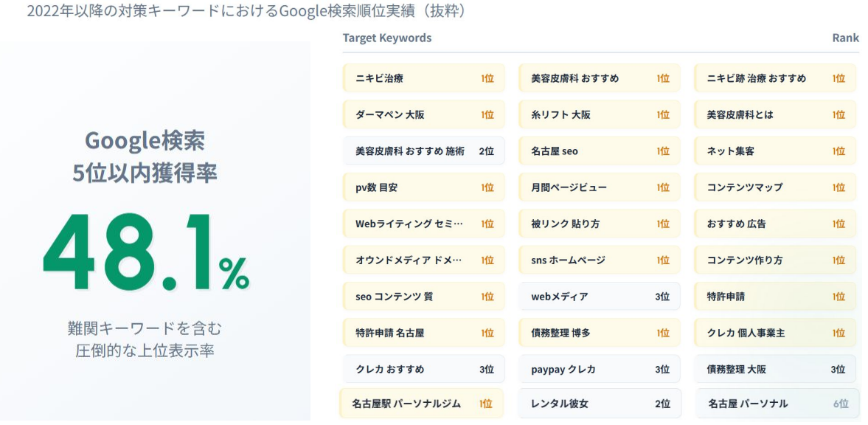Click the 特許申請 keyword card
The width and height of the screenshot is (868, 425).
[x=775, y=297]
